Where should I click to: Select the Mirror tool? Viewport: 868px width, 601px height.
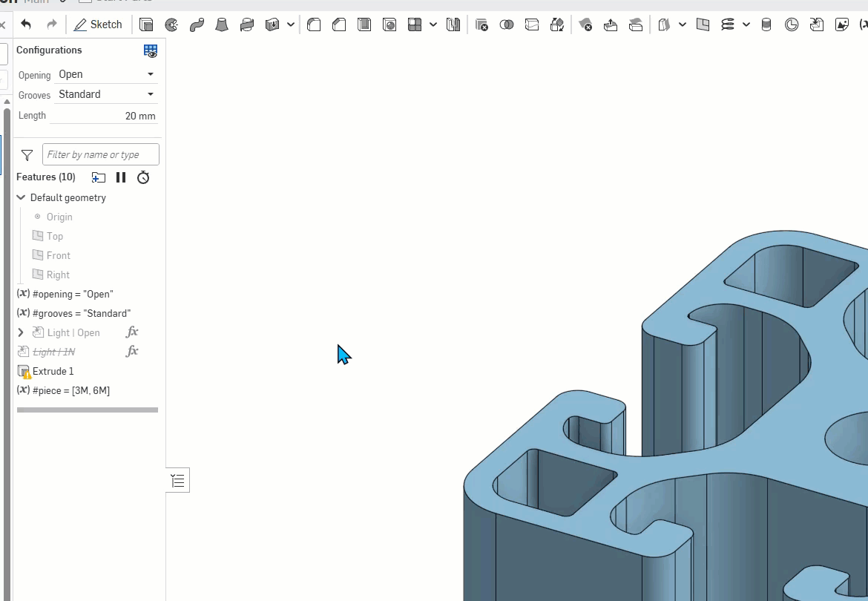click(x=453, y=24)
